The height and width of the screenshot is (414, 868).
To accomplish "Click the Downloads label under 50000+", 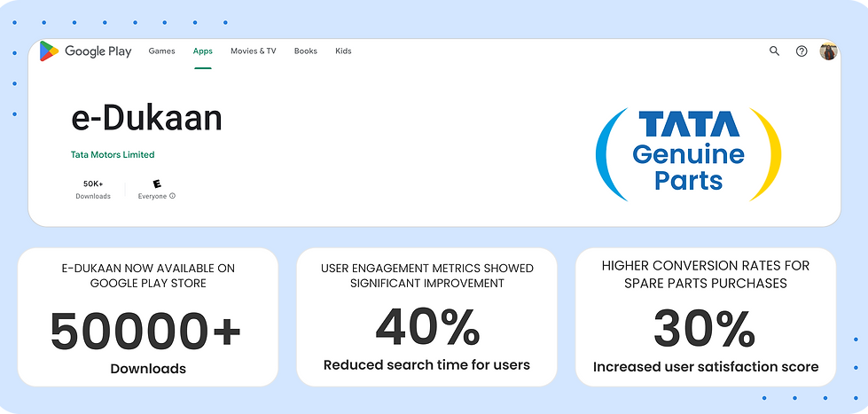I will (x=148, y=369).
